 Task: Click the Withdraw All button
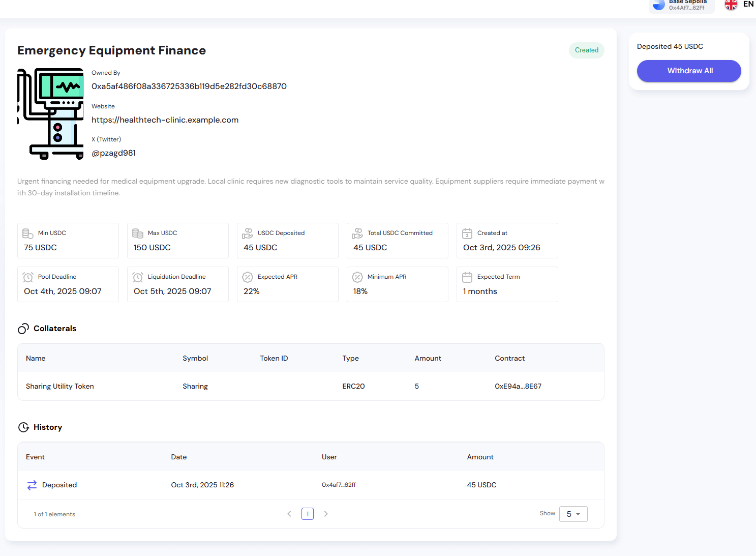click(689, 71)
